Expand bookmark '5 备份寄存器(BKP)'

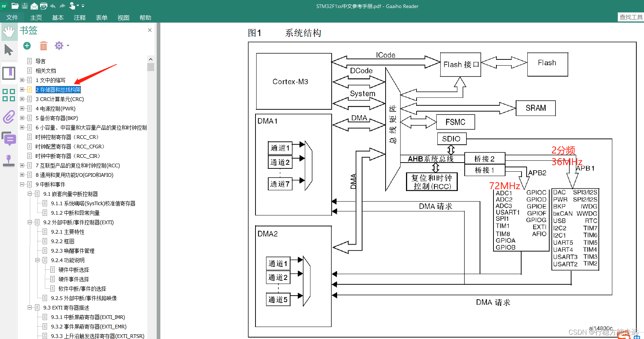[22, 118]
